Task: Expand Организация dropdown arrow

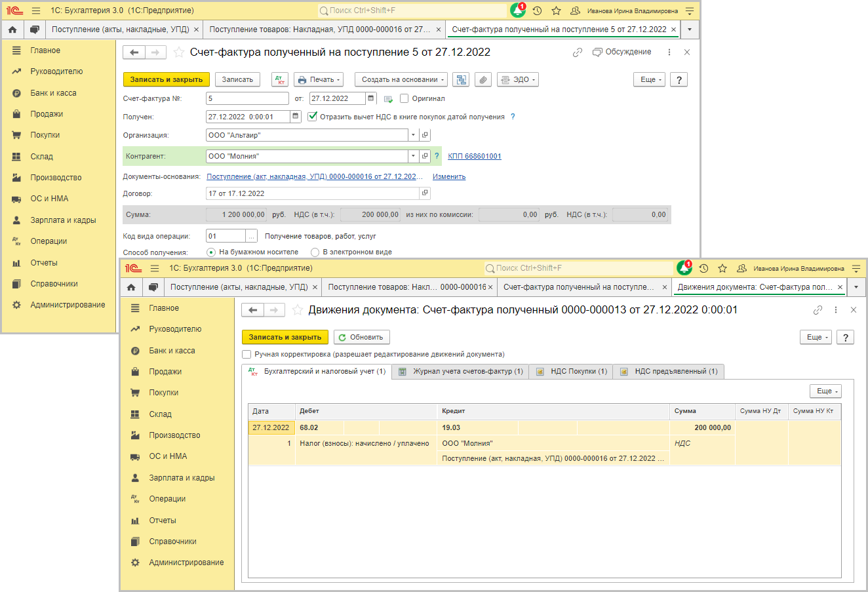Action: [x=413, y=135]
